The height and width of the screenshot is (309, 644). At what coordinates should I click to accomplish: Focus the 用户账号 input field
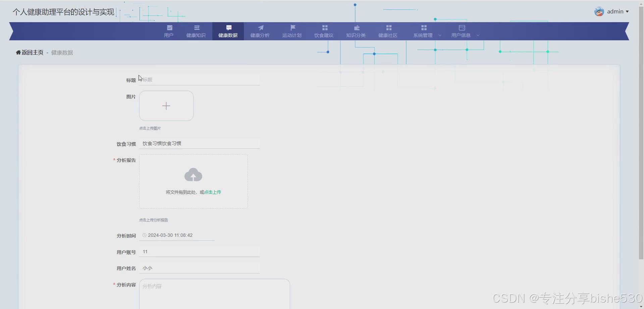[200, 252]
